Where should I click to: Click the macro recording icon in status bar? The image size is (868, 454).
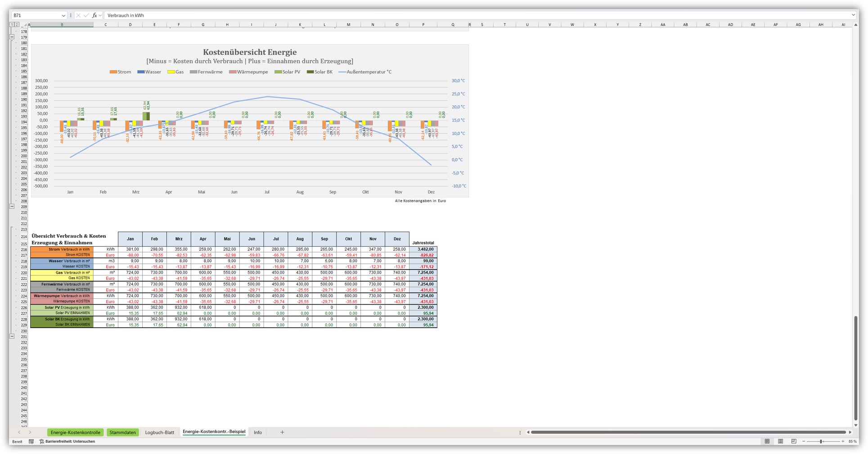pos(31,441)
